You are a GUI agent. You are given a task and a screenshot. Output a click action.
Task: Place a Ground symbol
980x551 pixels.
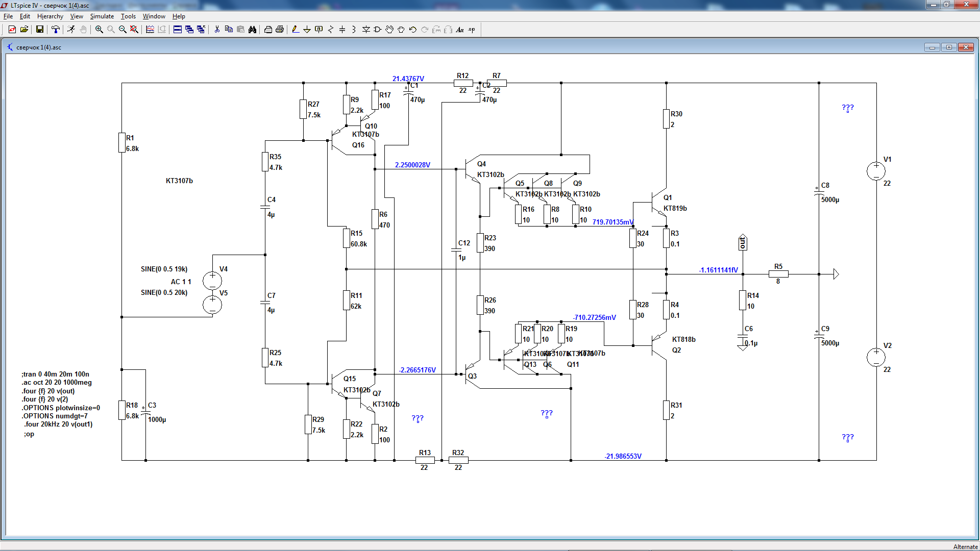click(307, 30)
